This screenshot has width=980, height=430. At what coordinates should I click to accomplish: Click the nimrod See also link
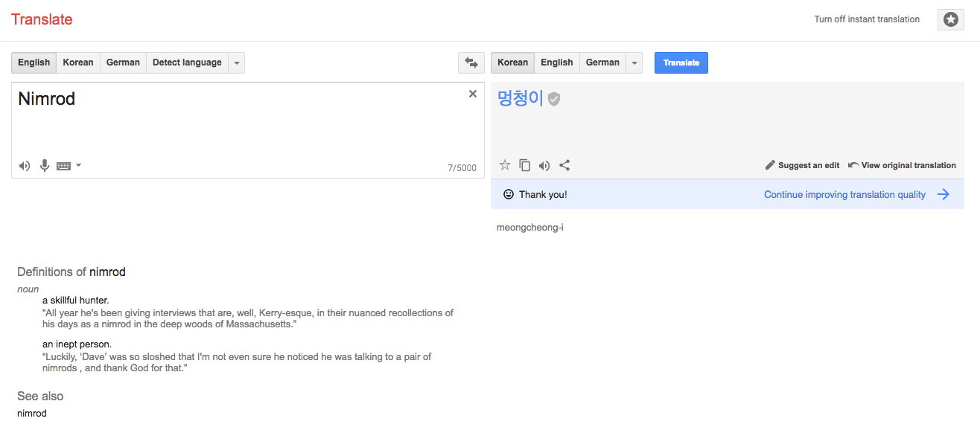[x=32, y=413]
